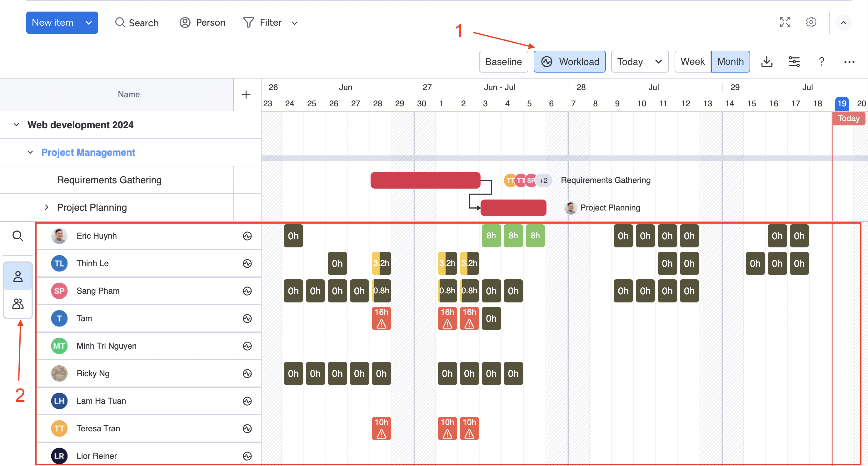Open the Today navigation dropdown arrow
This screenshot has height=466, width=868.
659,61
